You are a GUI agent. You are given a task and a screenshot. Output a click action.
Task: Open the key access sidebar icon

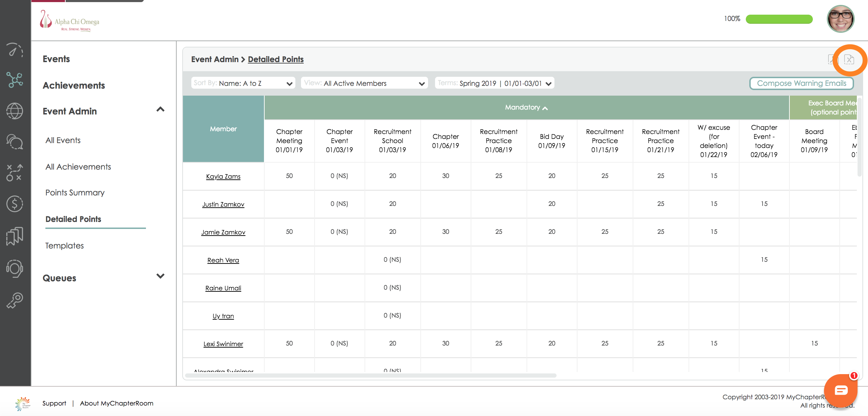pyautogui.click(x=15, y=300)
